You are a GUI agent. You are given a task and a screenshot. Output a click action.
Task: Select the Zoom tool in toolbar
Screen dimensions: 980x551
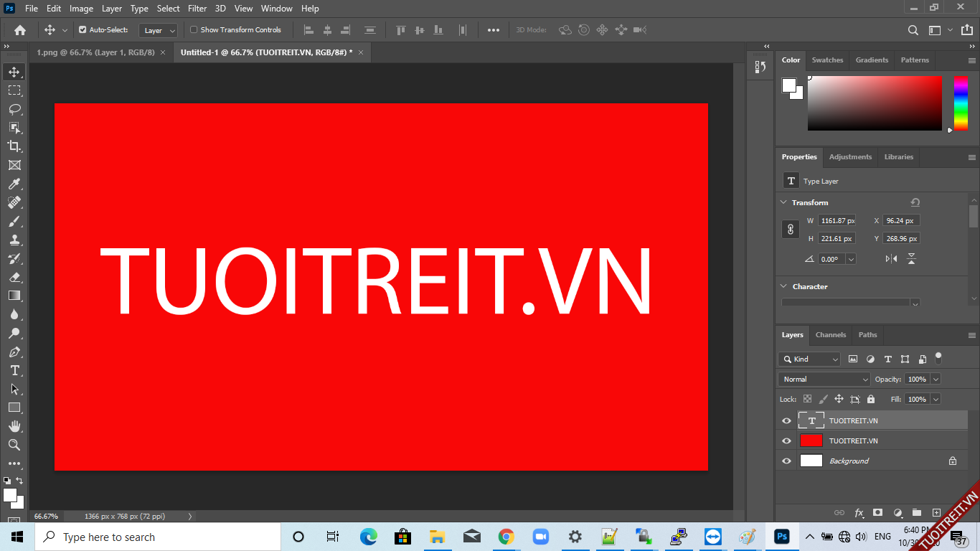[x=14, y=445]
